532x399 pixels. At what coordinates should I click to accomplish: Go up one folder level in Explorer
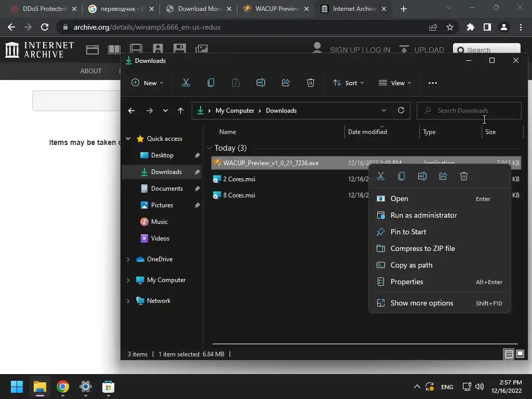(x=180, y=111)
